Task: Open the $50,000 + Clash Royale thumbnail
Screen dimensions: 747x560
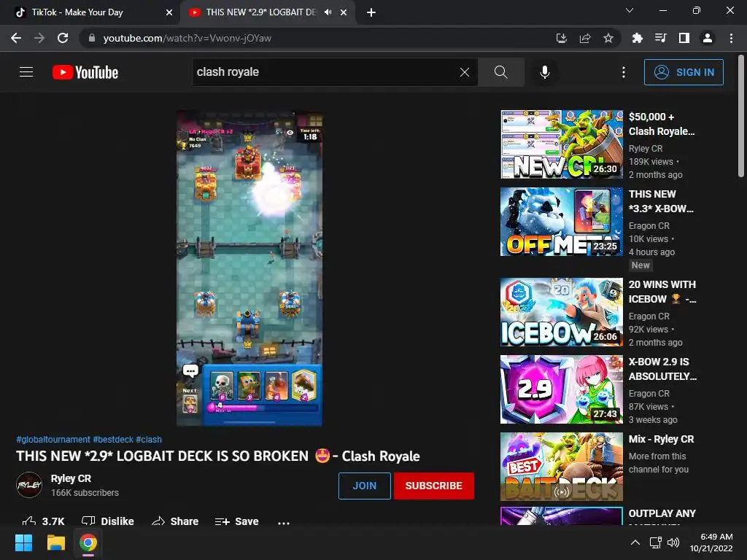Action: [562, 144]
